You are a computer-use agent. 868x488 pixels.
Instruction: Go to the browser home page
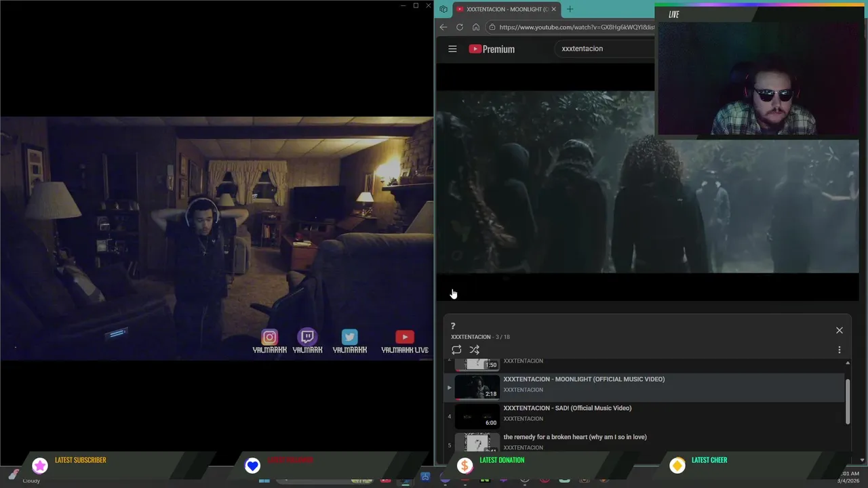point(475,27)
